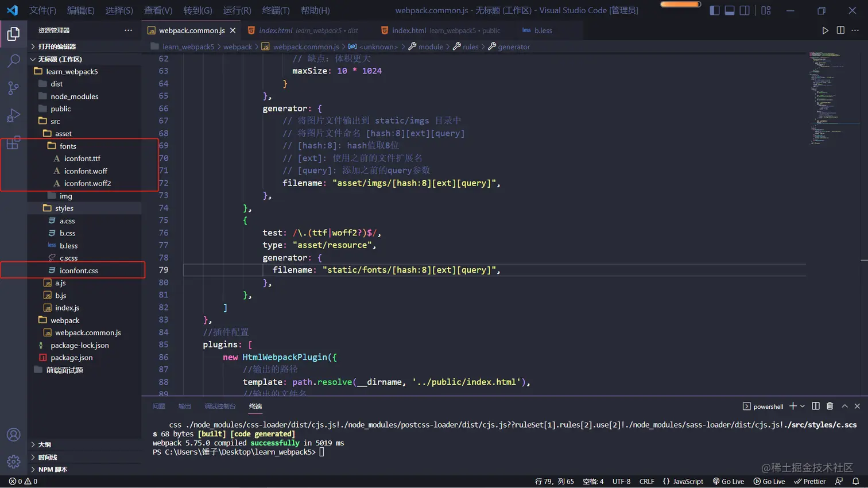Toggle secondary side bar layout icon
868x488 pixels.
745,10
